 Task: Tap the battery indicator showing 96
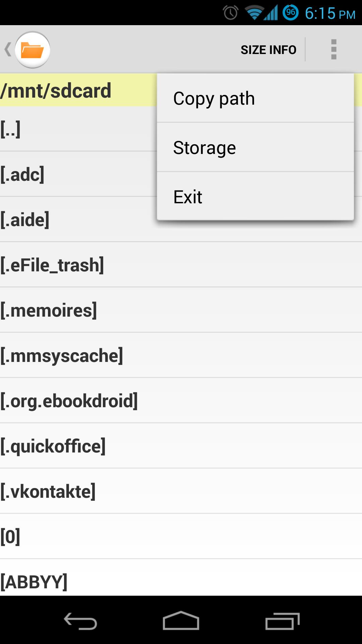[x=290, y=12]
